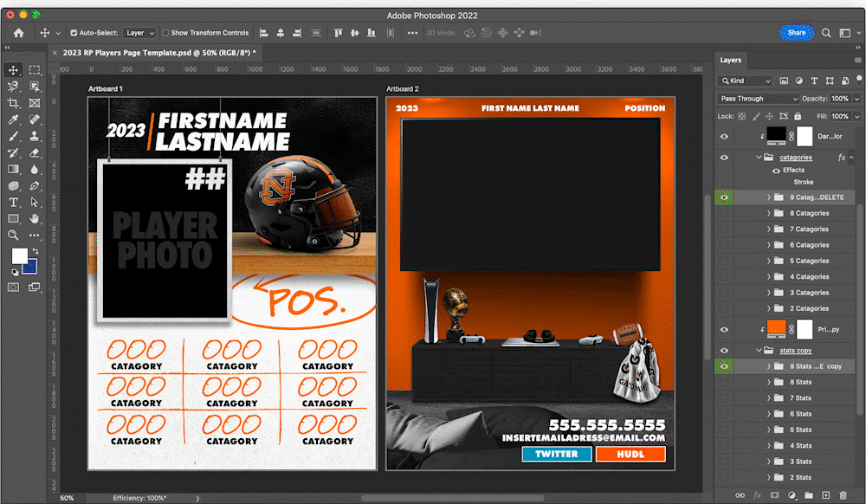Add a layer mask from panel bottom
Viewport: 866px width, 504px height.
tap(775, 495)
